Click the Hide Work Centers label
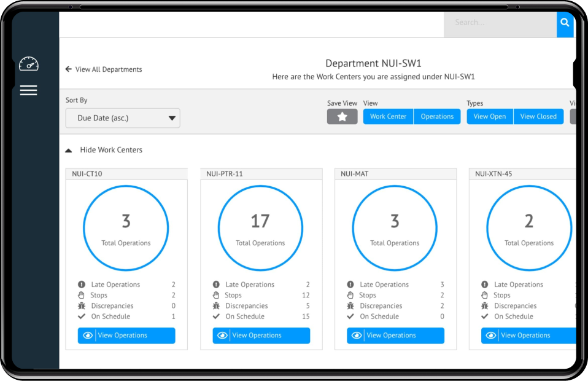The image size is (588, 381). [111, 150]
